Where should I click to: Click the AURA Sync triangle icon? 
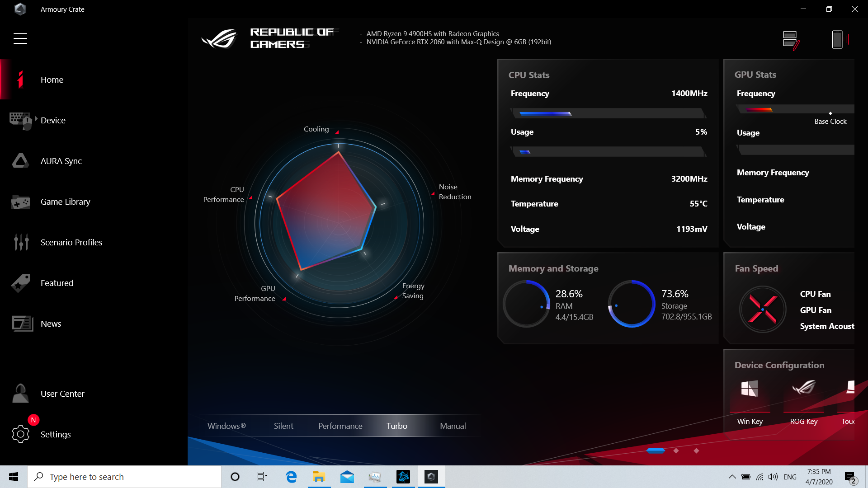(x=20, y=160)
